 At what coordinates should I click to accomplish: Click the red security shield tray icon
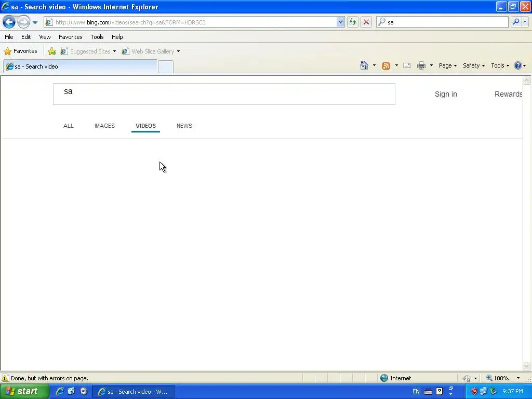(474, 392)
